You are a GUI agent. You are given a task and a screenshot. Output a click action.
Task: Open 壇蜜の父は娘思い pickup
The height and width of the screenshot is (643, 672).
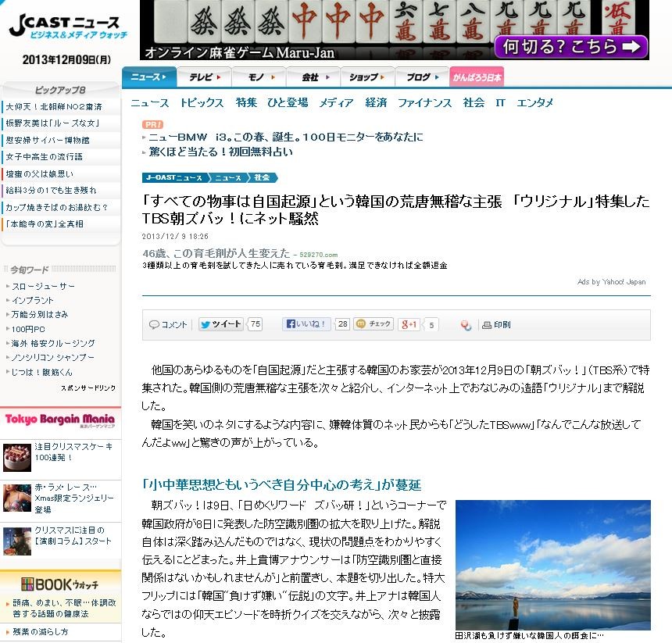click(39, 174)
